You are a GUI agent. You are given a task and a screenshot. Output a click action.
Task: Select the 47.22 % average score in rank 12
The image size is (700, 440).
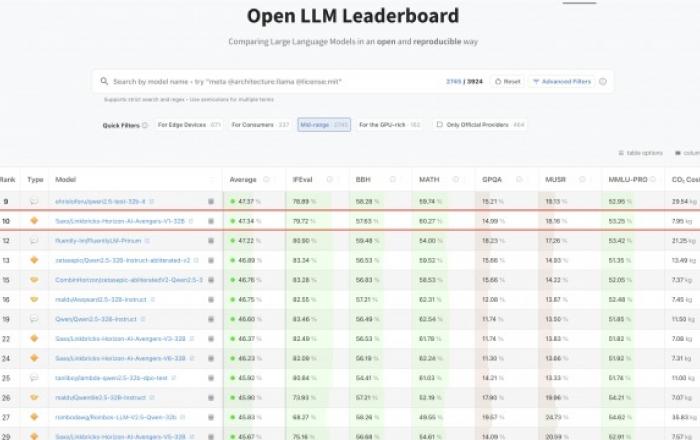(x=249, y=241)
